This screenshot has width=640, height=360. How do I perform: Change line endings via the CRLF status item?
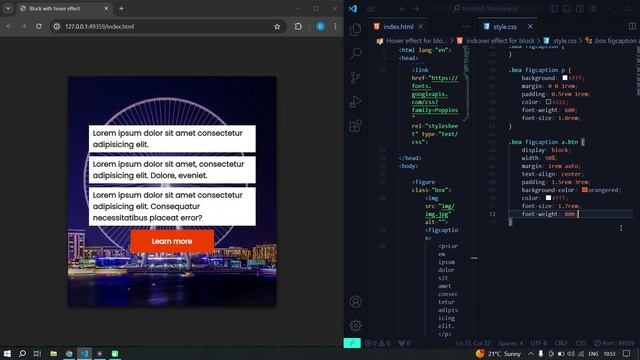[561, 343]
